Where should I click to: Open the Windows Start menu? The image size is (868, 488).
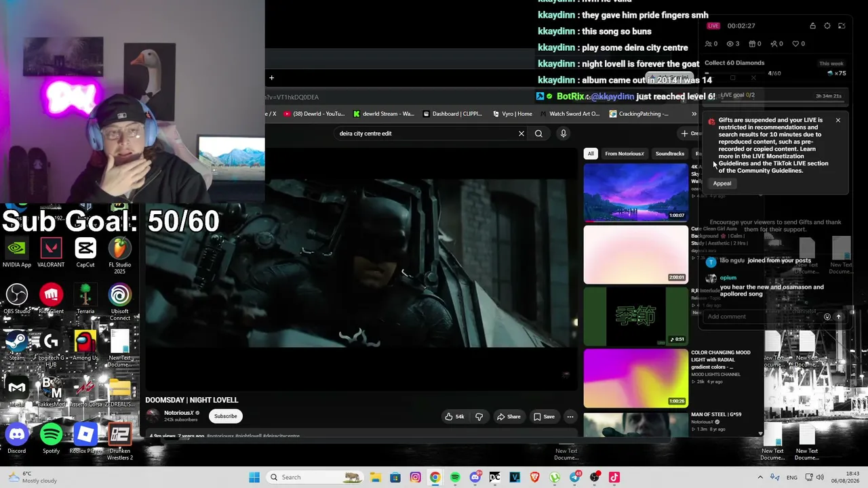pyautogui.click(x=254, y=477)
